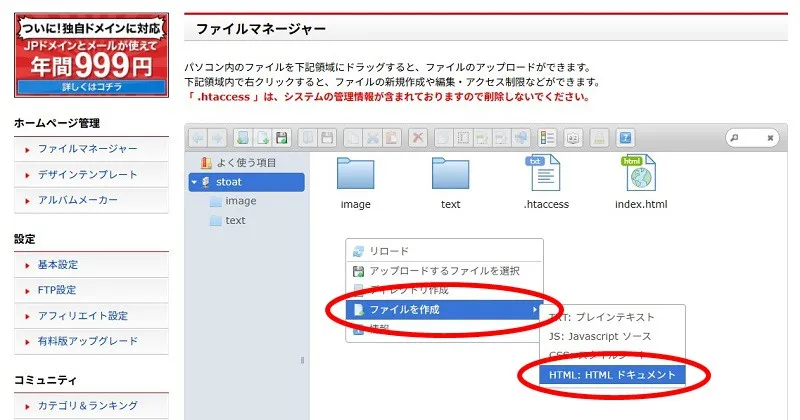Choose アップロードするファイルを選択 menu entry

tap(444, 271)
